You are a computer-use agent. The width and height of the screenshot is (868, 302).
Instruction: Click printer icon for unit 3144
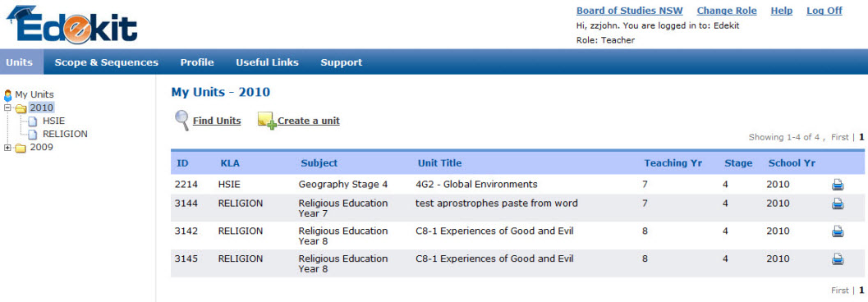[838, 204]
